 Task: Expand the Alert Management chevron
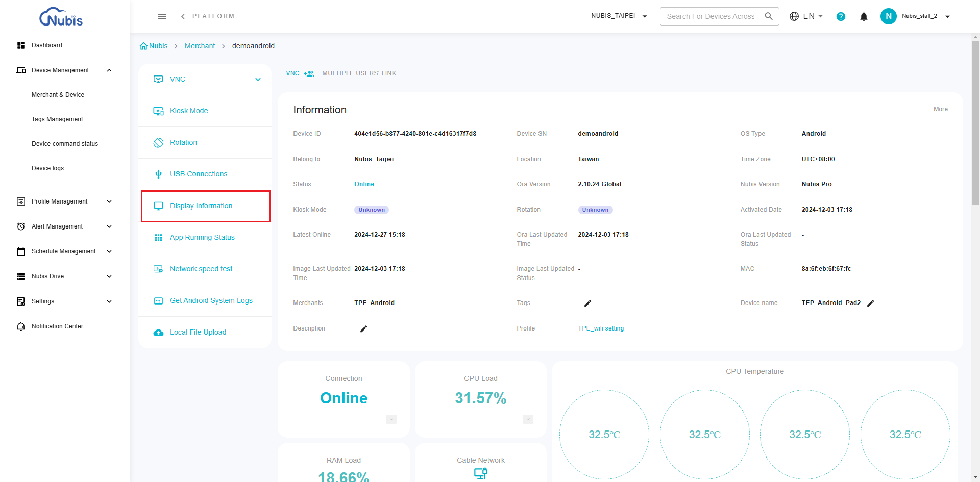(x=109, y=226)
